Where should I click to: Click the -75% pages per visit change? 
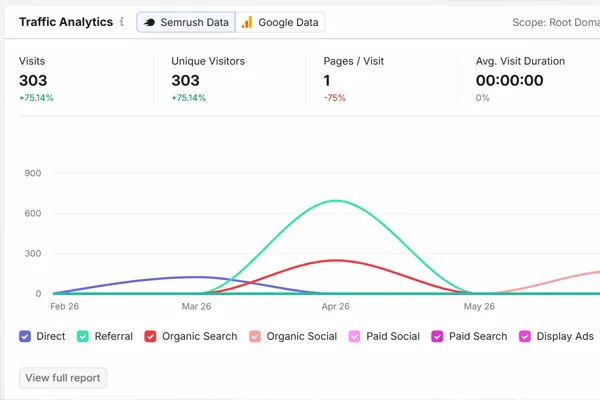coord(334,98)
